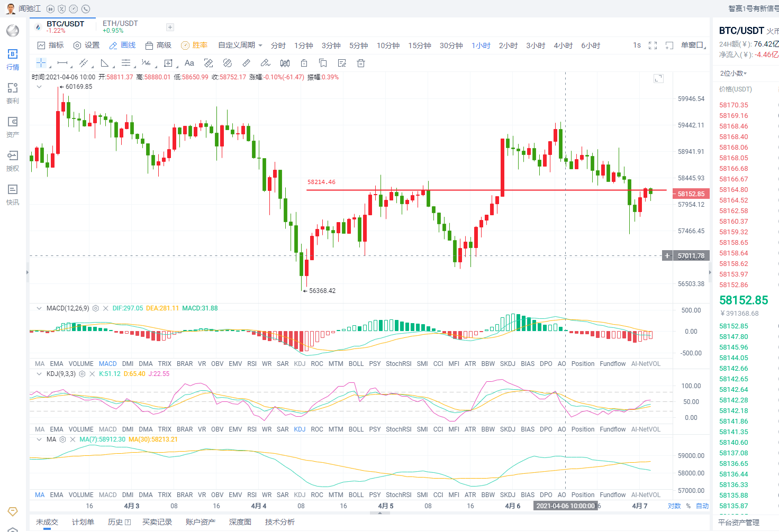Select BOLL indicator in MACD panel row
Screen dimensions: 779x532
coord(356,364)
